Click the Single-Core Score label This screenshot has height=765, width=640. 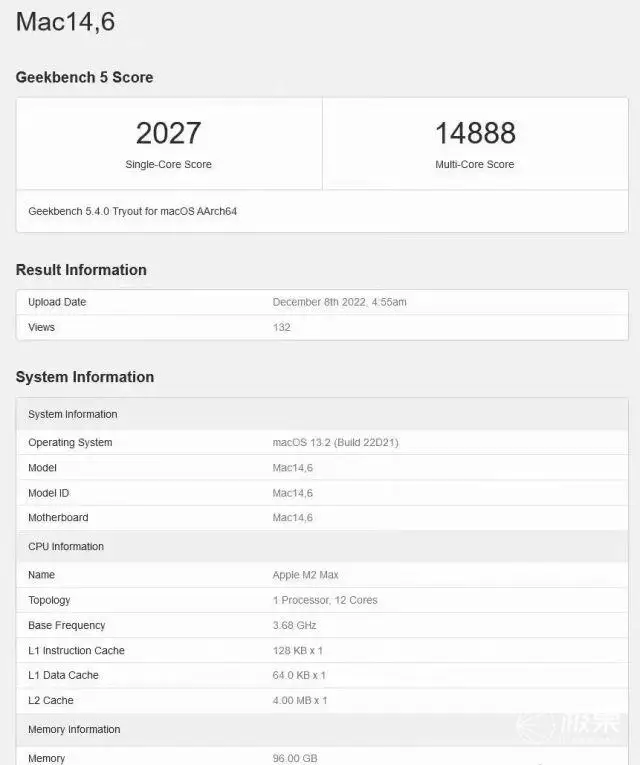click(168, 164)
